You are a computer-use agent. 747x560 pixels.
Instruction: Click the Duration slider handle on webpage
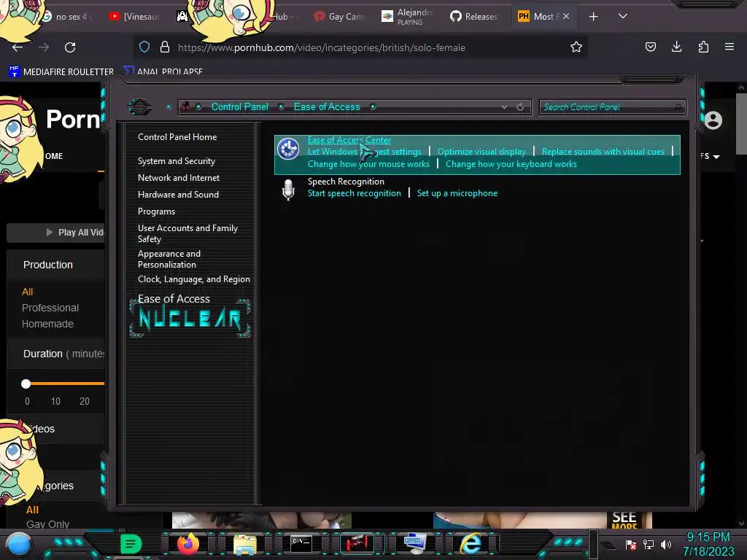tap(26, 384)
